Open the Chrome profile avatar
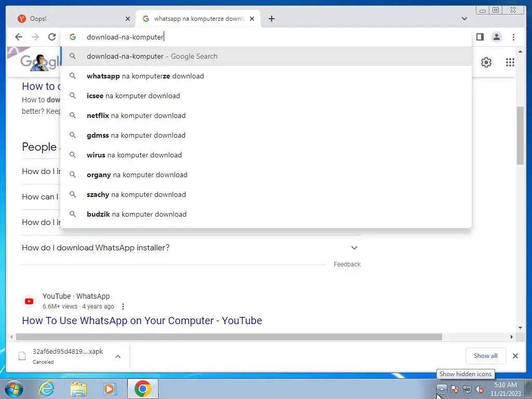 [496, 37]
